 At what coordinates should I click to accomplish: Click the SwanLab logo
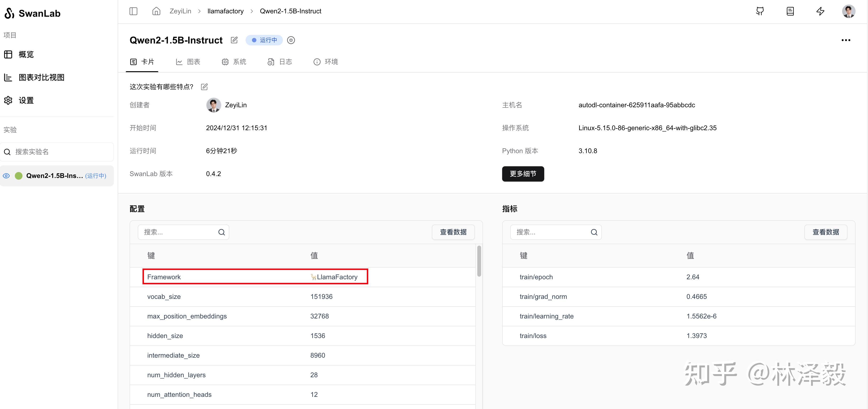[32, 13]
